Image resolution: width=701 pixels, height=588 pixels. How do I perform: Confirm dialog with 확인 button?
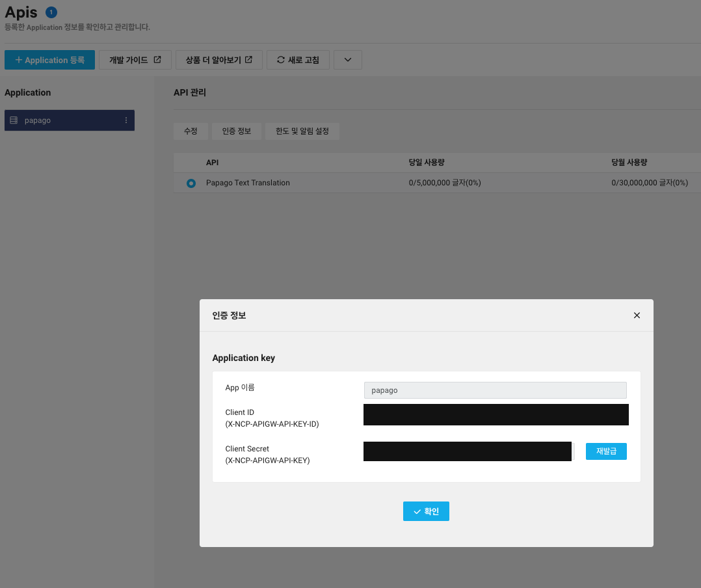pos(426,511)
